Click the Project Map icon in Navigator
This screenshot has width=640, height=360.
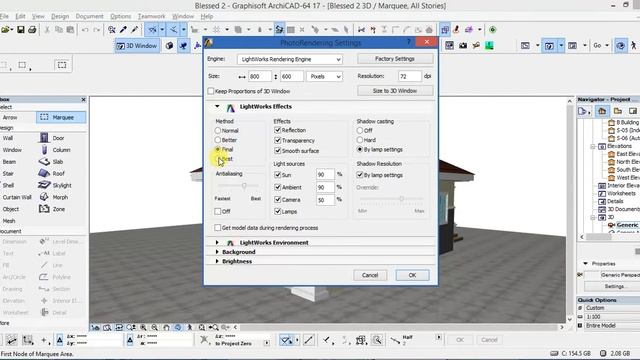(602, 111)
